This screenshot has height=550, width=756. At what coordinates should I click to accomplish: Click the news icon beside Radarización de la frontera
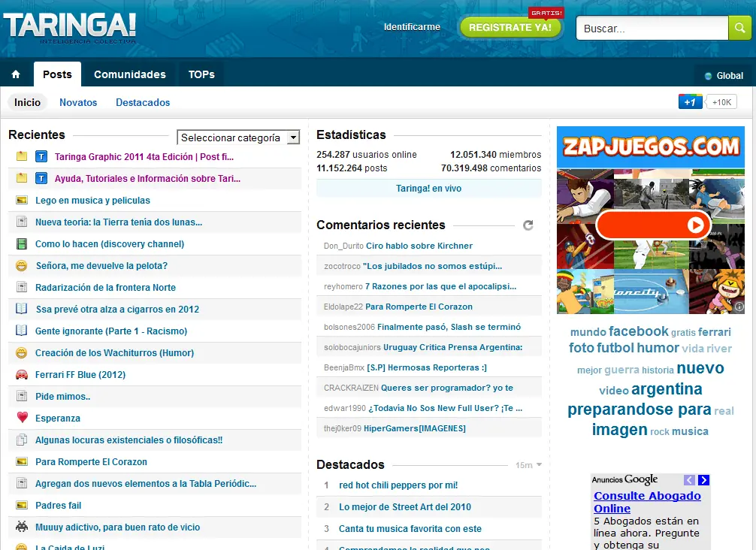[x=22, y=287]
